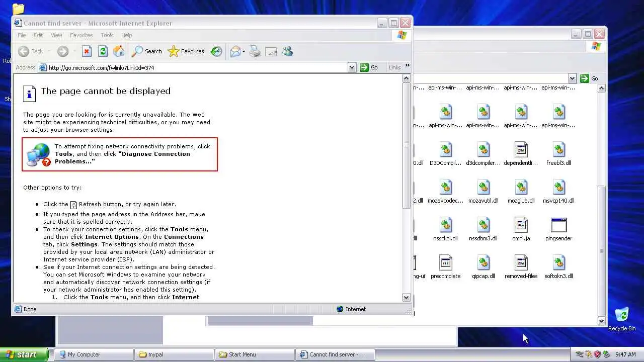Switch to My Computer taskbar button

tap(94, 354)
